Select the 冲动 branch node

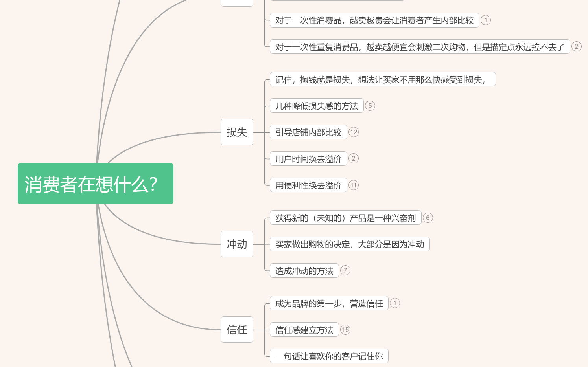[237, 244]
